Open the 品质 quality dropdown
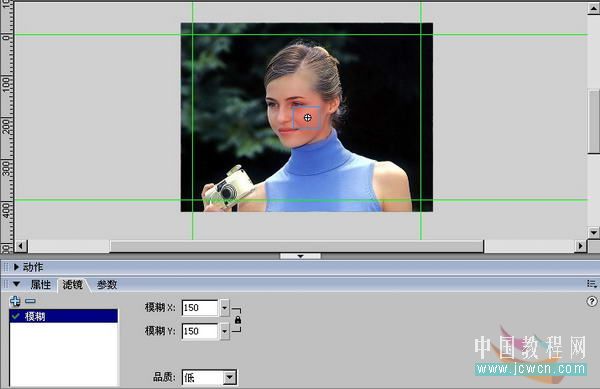Screen dimensions: 600x389 (230, 378)
